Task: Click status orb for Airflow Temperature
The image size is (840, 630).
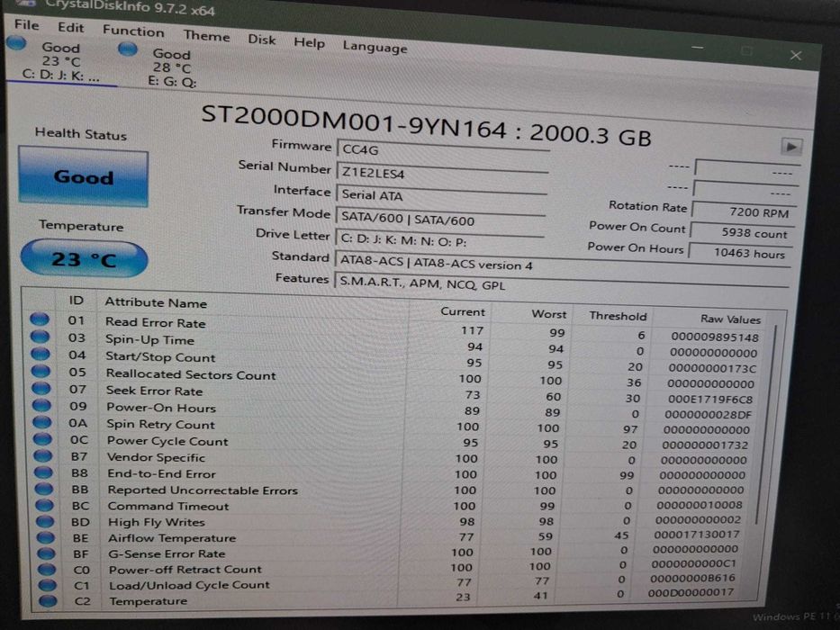Action: 46,536
